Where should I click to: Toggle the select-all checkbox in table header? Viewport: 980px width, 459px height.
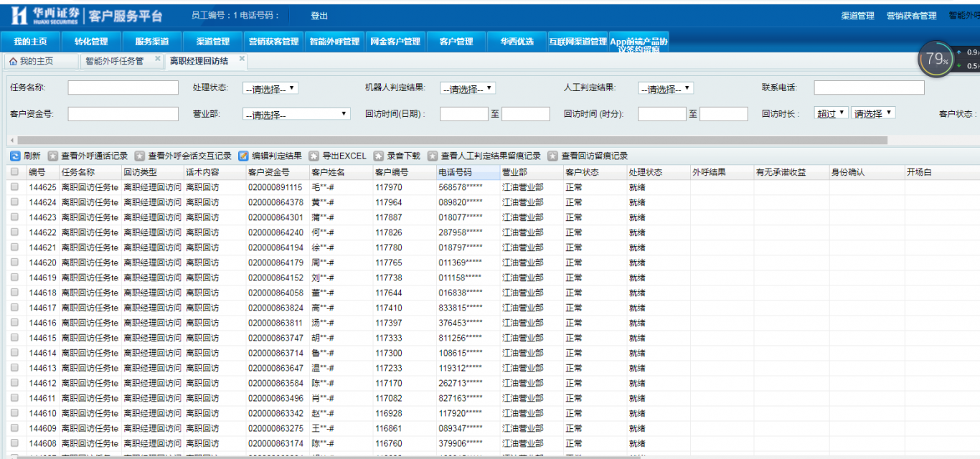(x=14, y=172)
